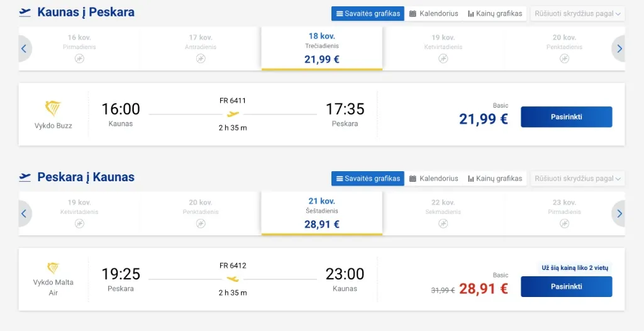Expand return flight sorting dropdown
Viewport: 644px width, 331px height.
[x=577, y=179]
